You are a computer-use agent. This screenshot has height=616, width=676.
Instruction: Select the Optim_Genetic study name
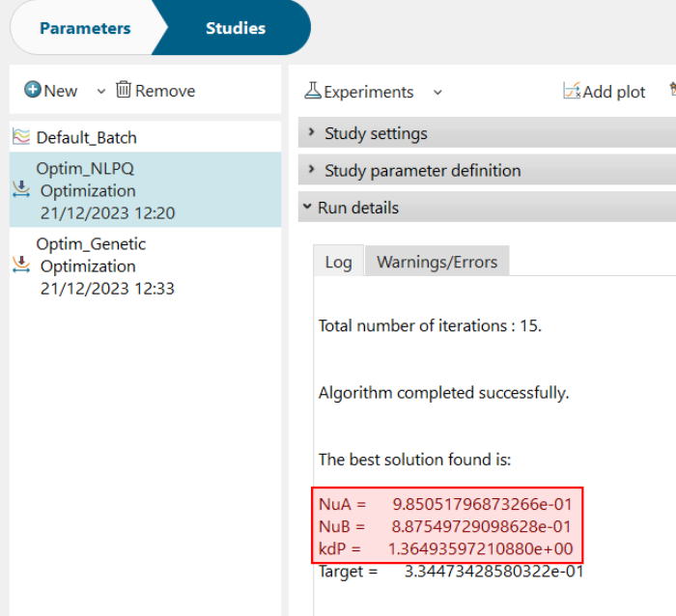pyautogui.click(x=91, y=244)
